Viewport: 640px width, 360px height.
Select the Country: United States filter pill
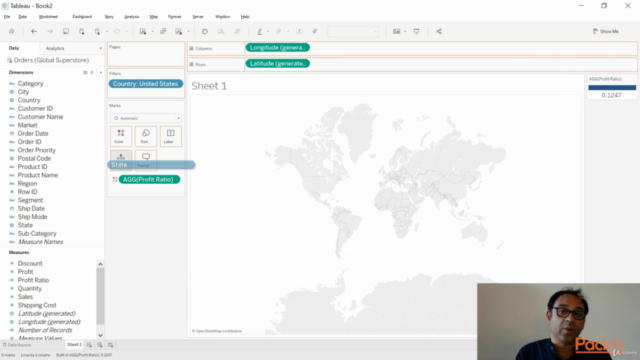145,84
